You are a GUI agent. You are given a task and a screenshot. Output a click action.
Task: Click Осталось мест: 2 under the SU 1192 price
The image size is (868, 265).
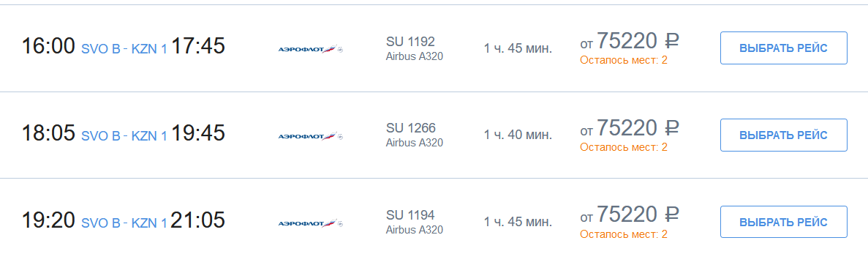[624, 61]
